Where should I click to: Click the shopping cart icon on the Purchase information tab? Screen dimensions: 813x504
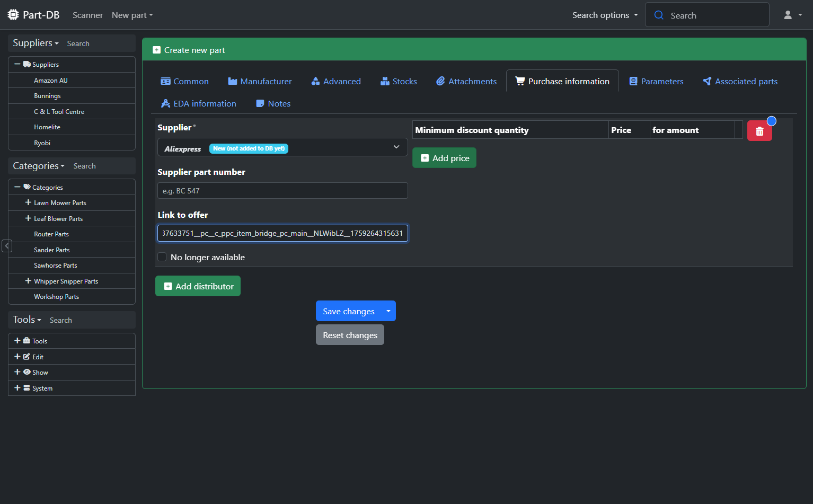[x=520, y=81]
